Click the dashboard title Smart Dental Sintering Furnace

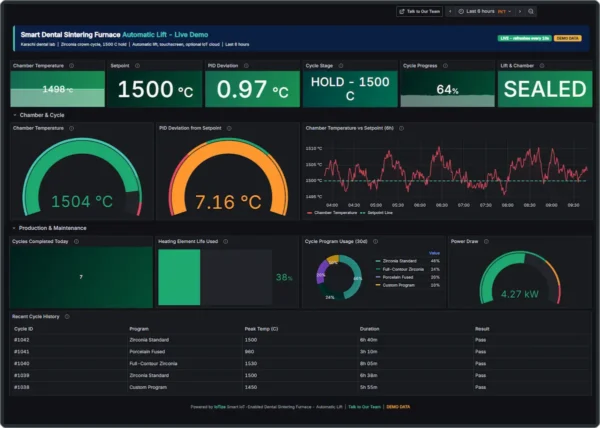[70, 35]
